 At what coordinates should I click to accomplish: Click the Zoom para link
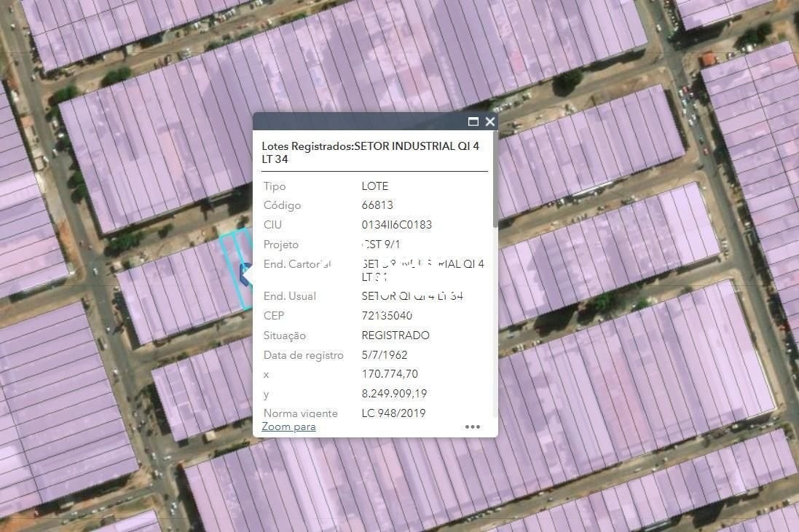tap(288, 426)
